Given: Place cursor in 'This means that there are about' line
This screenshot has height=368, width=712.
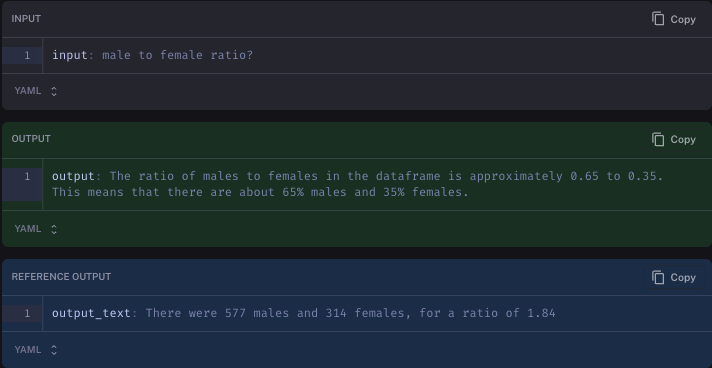Looking at the screenshot, I should (x=260, y=192).
